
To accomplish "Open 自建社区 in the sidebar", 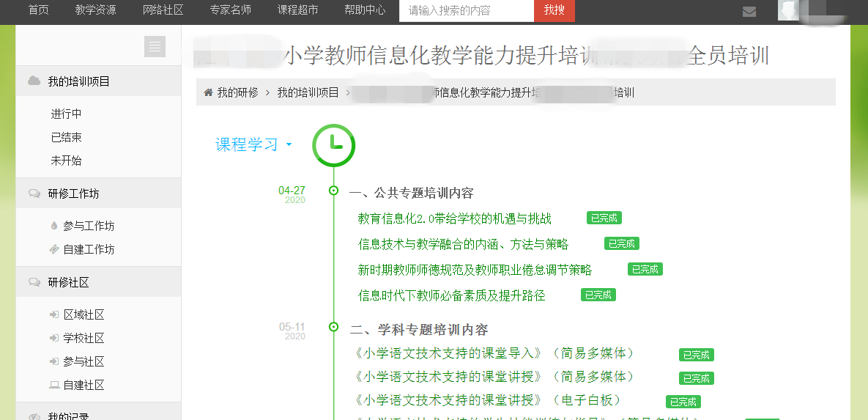I will pyautogui.click(x=84, y=385).
